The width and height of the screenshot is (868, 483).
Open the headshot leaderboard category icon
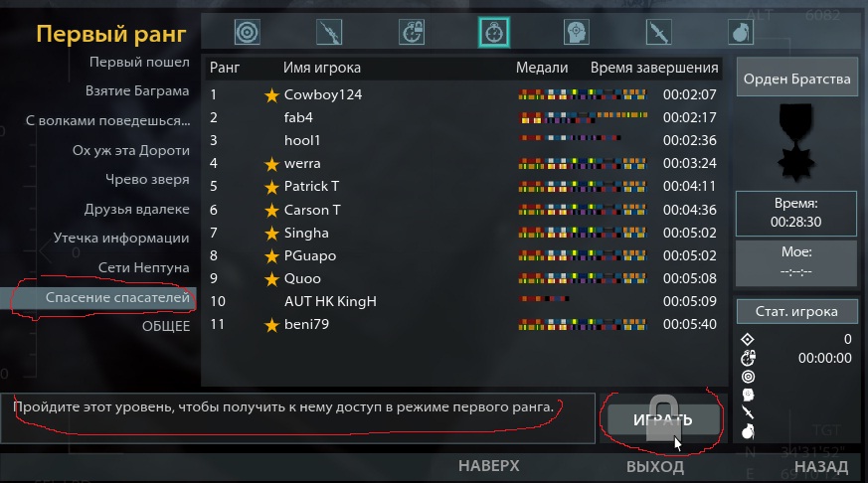[x=576, y=32]
